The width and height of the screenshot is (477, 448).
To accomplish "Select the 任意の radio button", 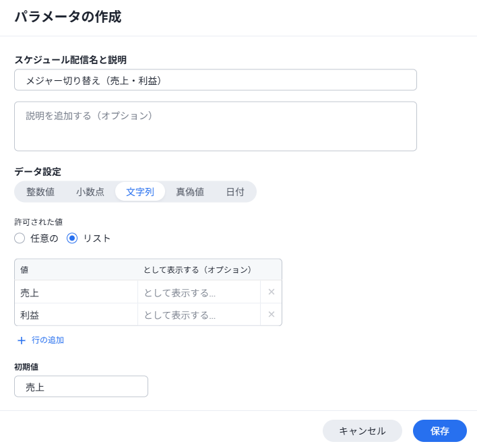I will pos(20,238).
